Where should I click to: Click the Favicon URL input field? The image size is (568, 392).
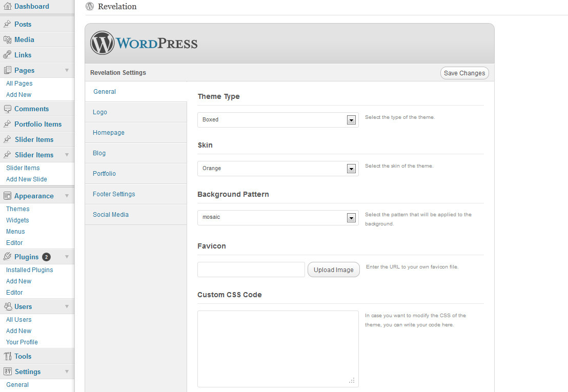251,270
